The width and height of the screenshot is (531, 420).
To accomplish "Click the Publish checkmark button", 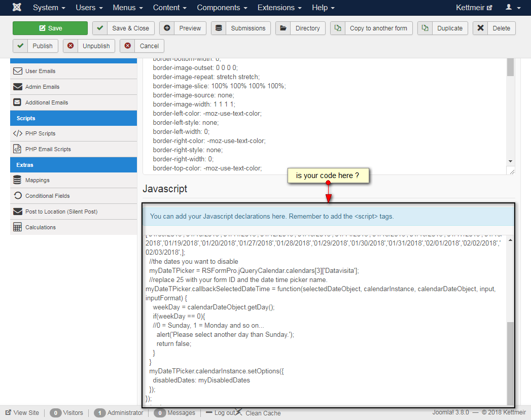I will pos(36,46).
